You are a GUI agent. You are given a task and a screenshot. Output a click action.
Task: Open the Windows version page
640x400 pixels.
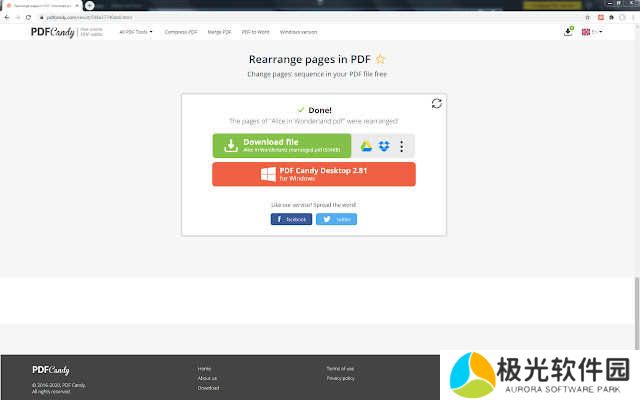[x=297, y=32]
